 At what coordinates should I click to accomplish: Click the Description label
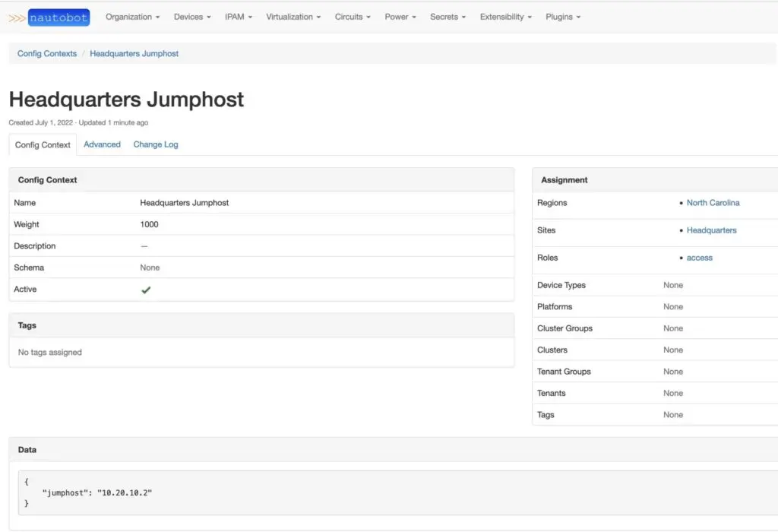(x=35, y=245)
